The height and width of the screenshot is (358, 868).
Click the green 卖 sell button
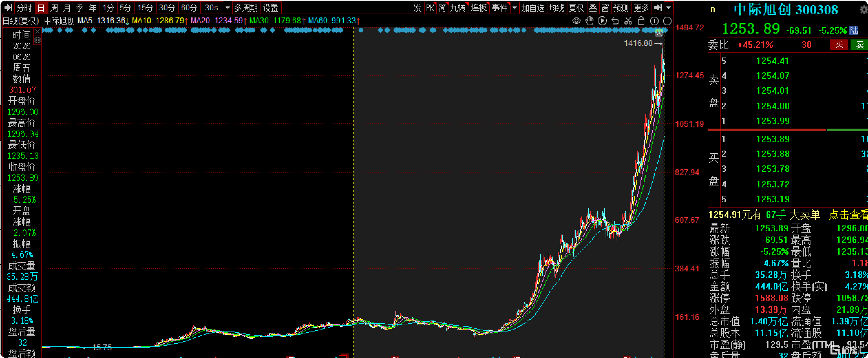coord(859,45)
